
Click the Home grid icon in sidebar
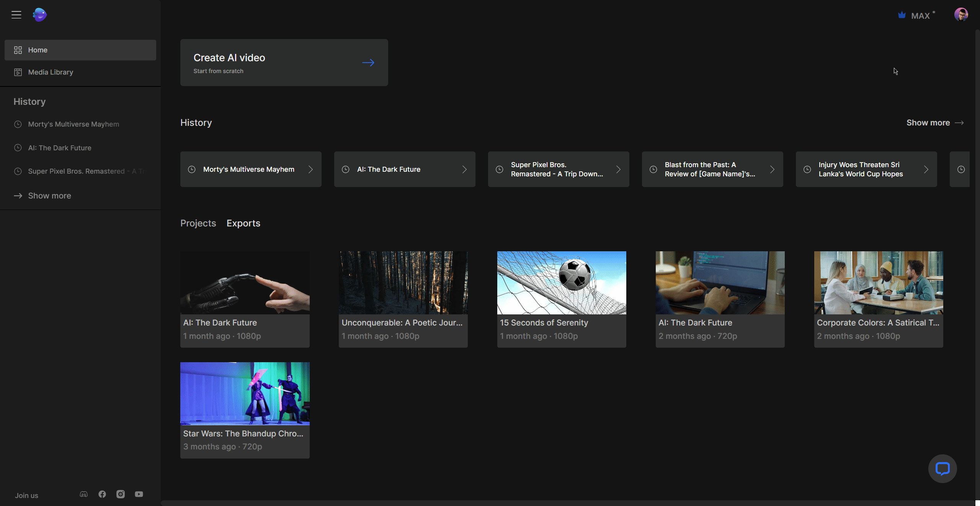(x=18, y=50)
